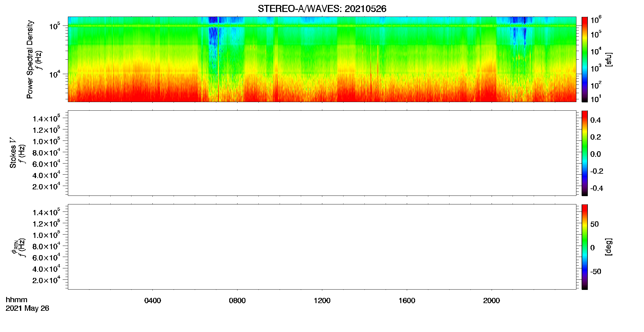Click the Power Spectral Density spectrogram panel
This screenshot has width=644, height=332.
pyautogui.click(x=322, y=59)
